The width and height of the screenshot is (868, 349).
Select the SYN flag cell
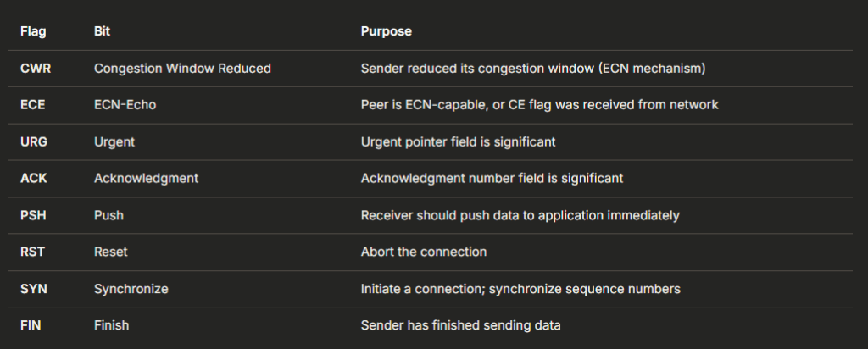[x=34, y=289]
